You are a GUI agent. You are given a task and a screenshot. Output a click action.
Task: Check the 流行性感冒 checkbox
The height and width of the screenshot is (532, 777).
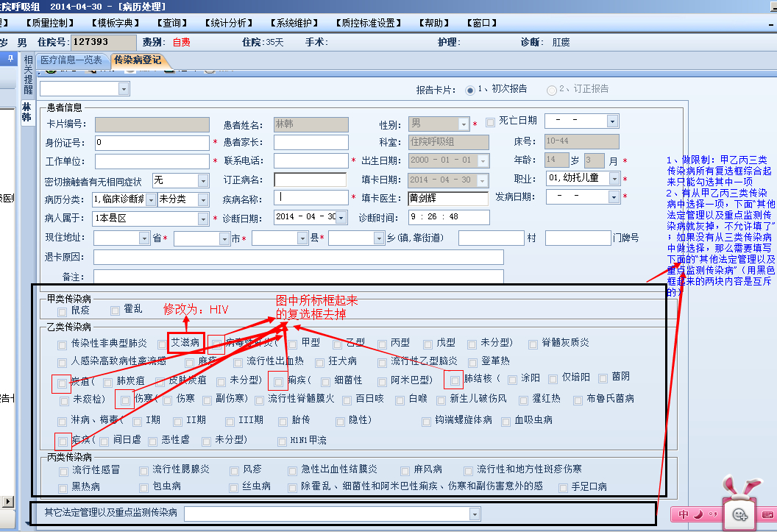click(63, 471)
